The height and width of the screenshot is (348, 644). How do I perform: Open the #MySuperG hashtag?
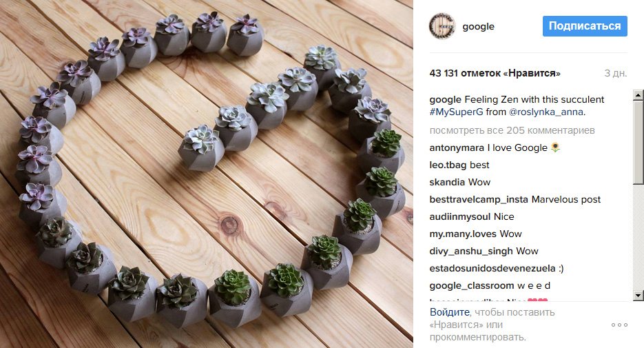click(x=456, y=112)
